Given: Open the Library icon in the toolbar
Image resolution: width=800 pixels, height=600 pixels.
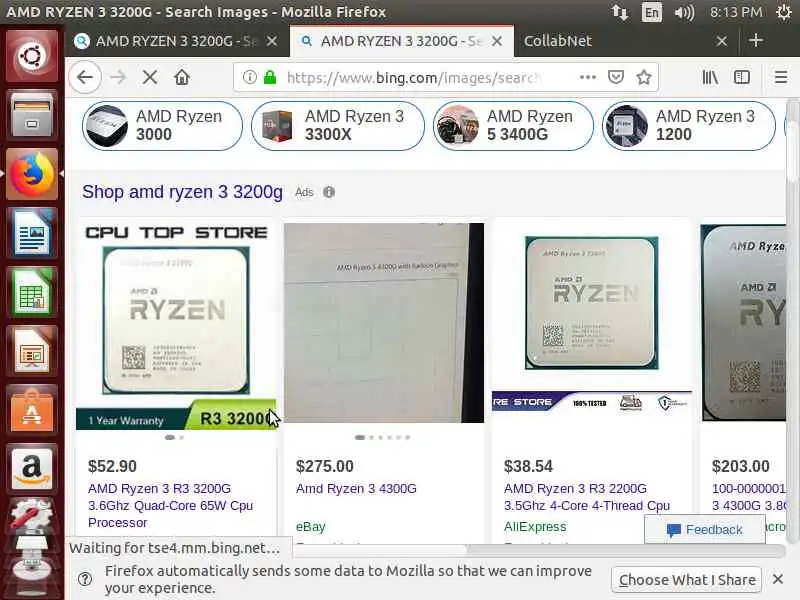Looking at the screenshot, I should tap(710, 78).
